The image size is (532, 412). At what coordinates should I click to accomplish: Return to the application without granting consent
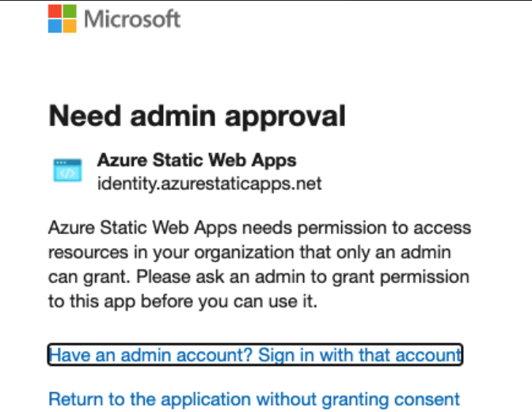(254, 399)
